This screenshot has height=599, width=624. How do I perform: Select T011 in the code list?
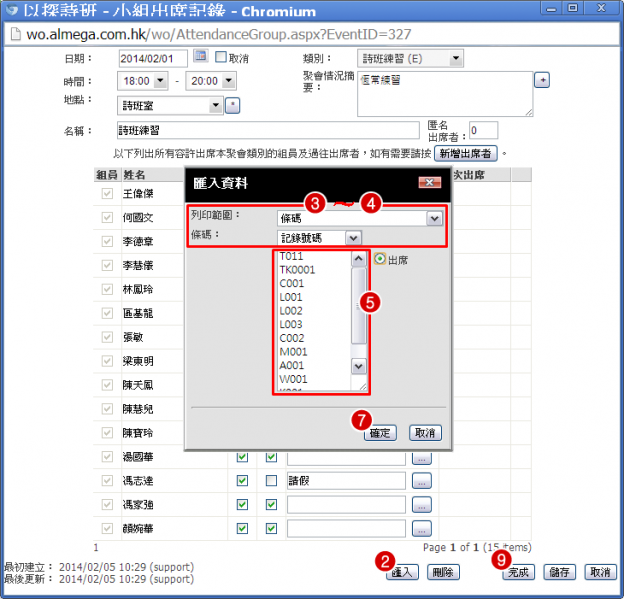291,256
